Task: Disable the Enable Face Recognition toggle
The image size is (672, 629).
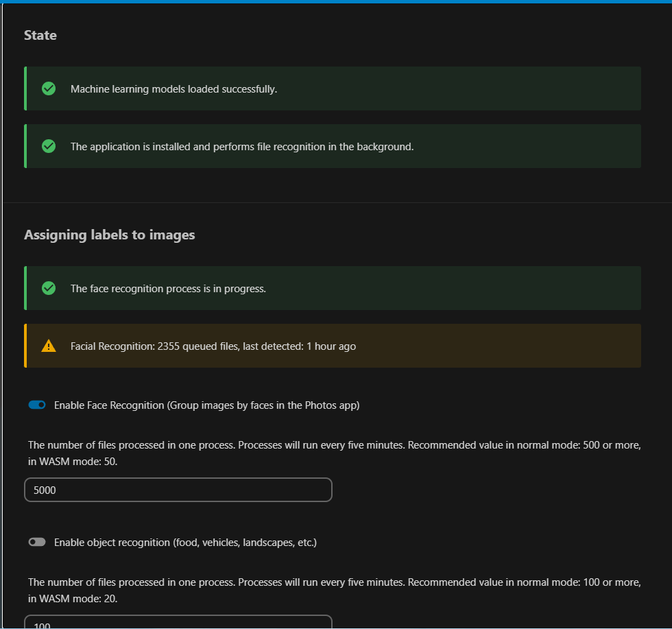Action: 37,405
